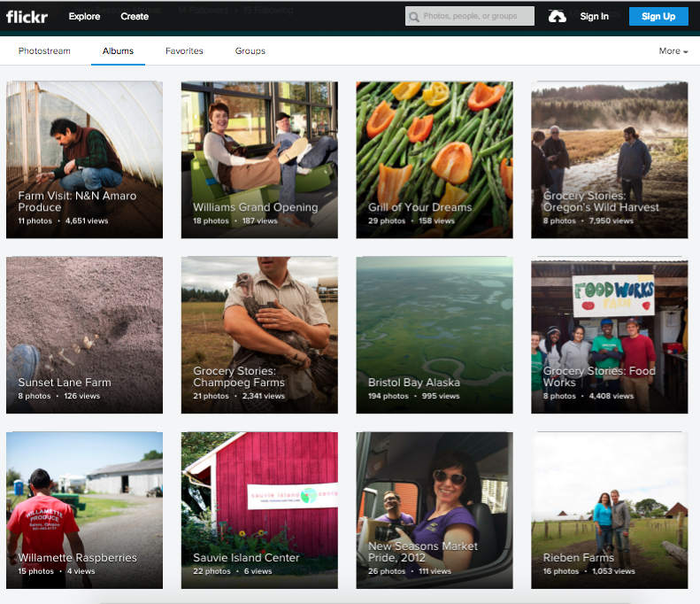Go to the Favorites tab
Image resolution: width=700 pixels, height=604 pixels.
click(184, 51)
